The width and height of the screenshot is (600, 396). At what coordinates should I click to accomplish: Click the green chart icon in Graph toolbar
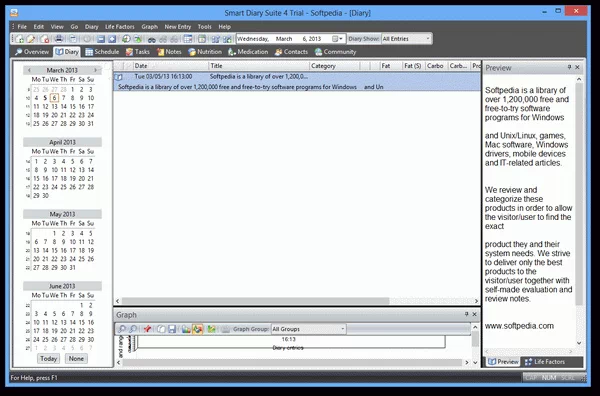tap(211, 329)
